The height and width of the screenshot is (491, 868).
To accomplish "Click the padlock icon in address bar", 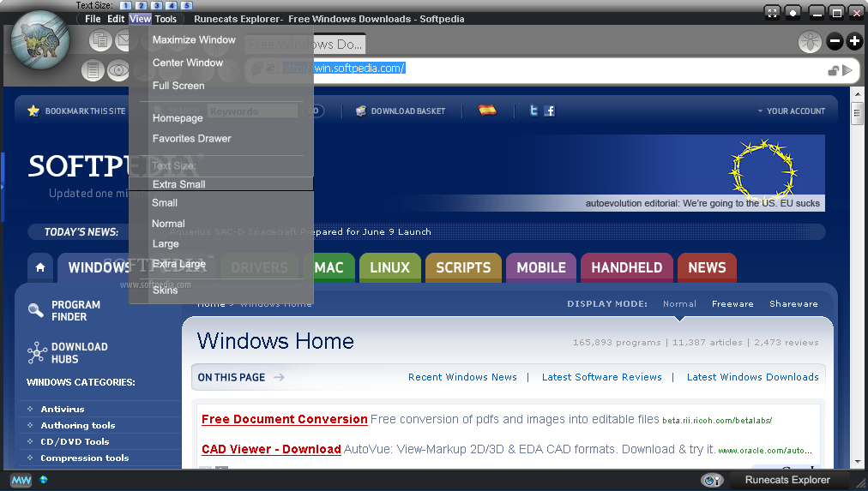I will coord(833,71).
